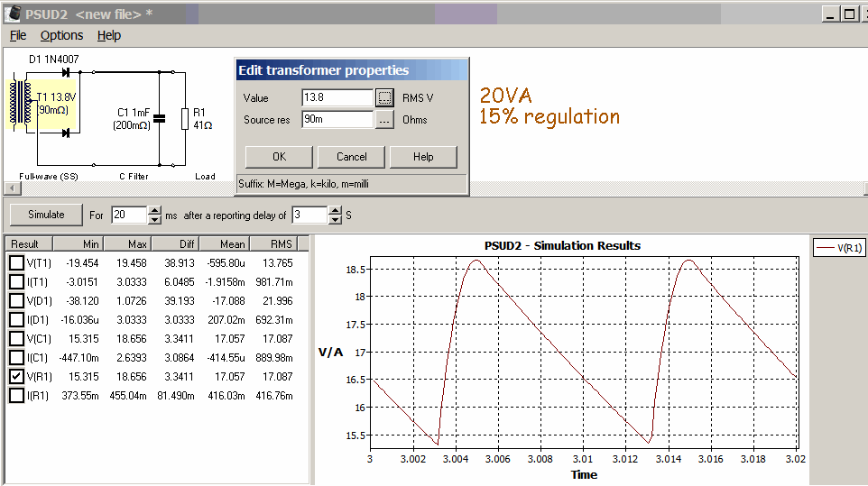Screen dimensions: 868x486
Task: Open calculator button next to Value field
Action: 384,98
